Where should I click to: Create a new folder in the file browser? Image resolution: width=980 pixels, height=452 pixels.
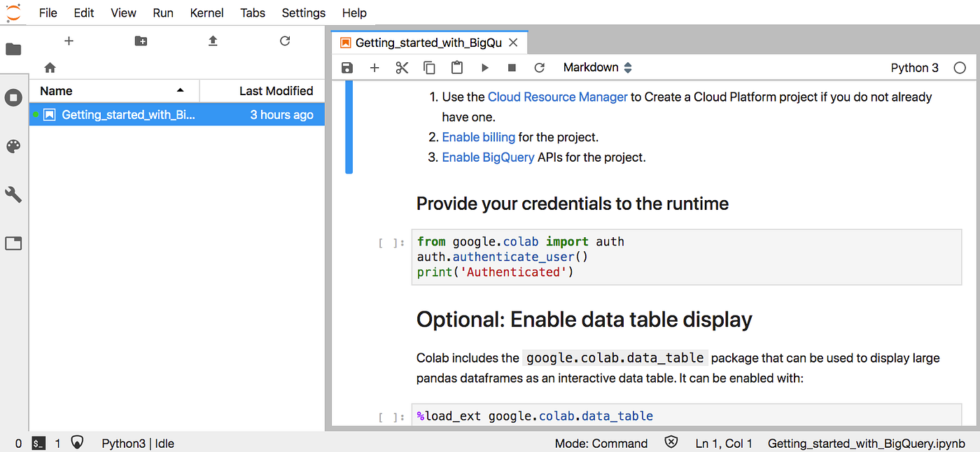click(x=141, y=41)
